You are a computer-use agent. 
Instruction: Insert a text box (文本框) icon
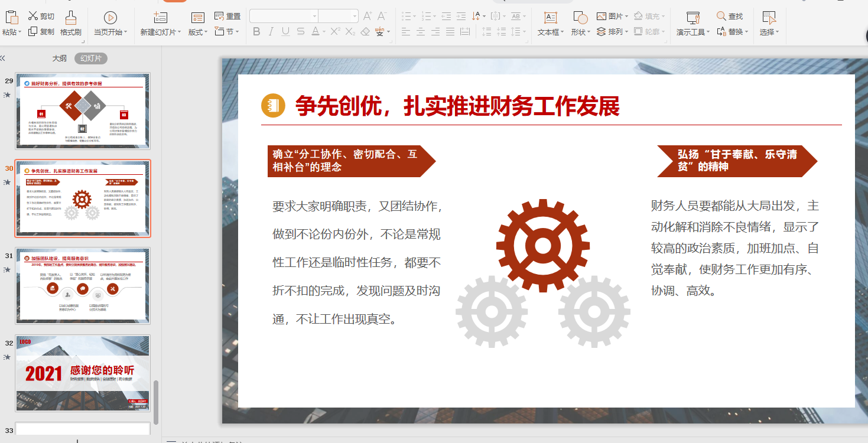[550, 18]
